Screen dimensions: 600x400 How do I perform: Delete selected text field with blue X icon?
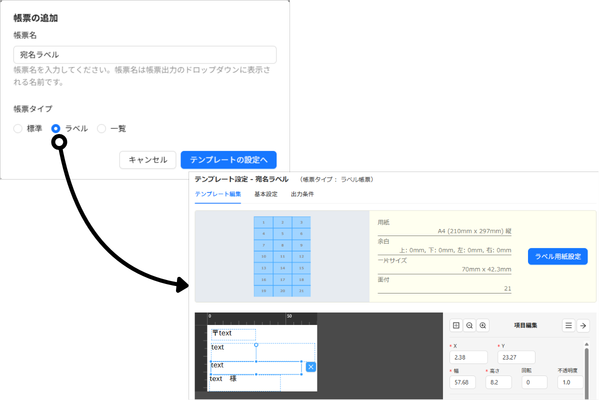[x=310, y=367]
